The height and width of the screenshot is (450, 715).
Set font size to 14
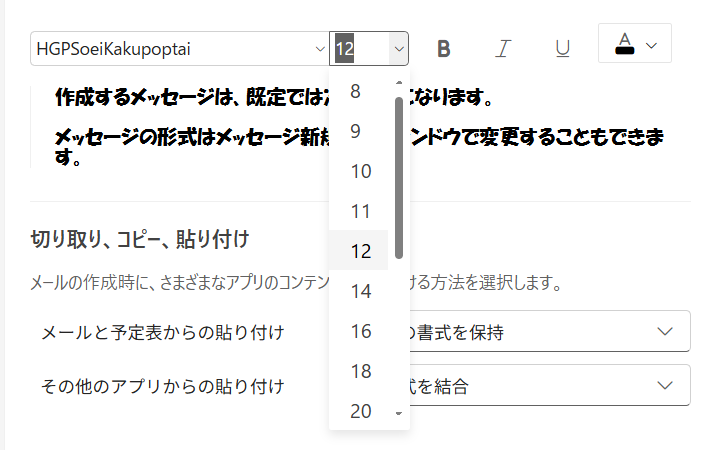tap(359, 291)
